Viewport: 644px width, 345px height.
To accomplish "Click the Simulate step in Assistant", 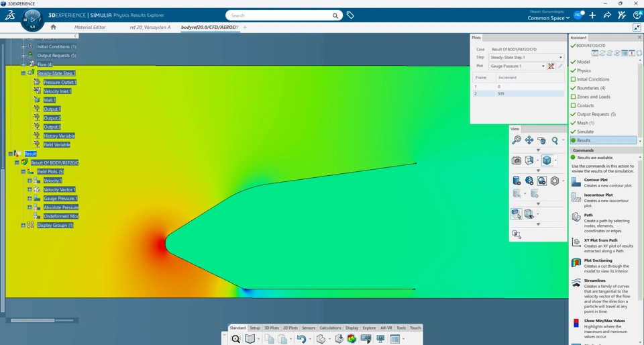I will click(585, 132).
